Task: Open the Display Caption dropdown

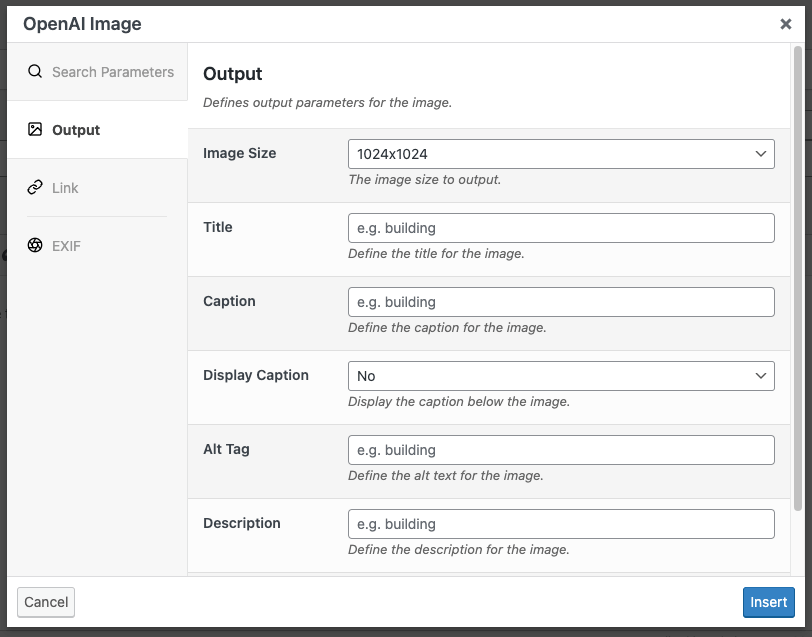Action: [561, 376]
